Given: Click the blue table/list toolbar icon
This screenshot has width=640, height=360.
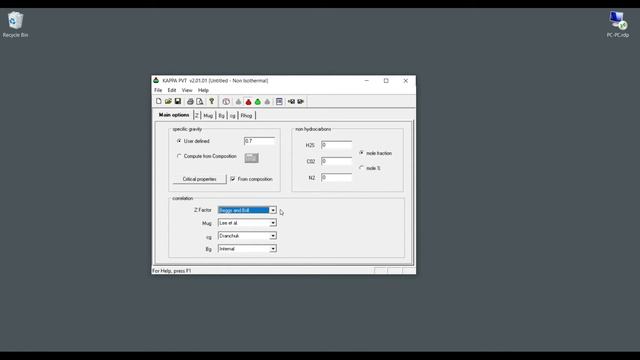Looking at the screenshot, I should [x=279, y=101].
